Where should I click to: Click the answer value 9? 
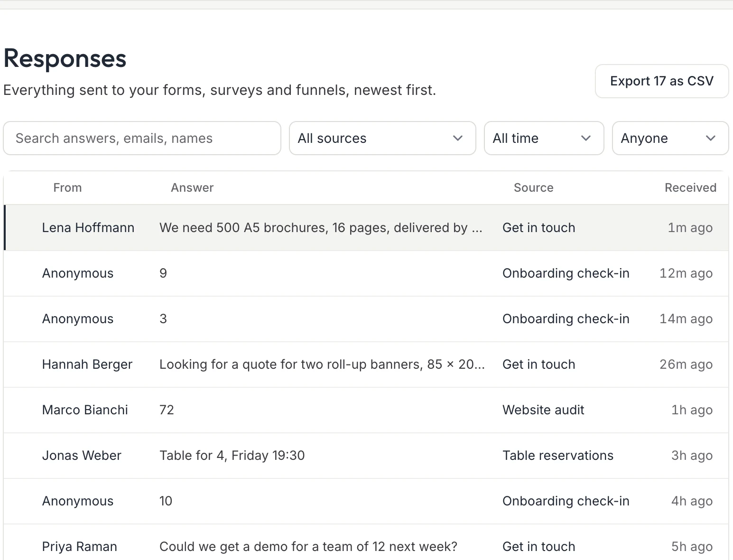163,273
